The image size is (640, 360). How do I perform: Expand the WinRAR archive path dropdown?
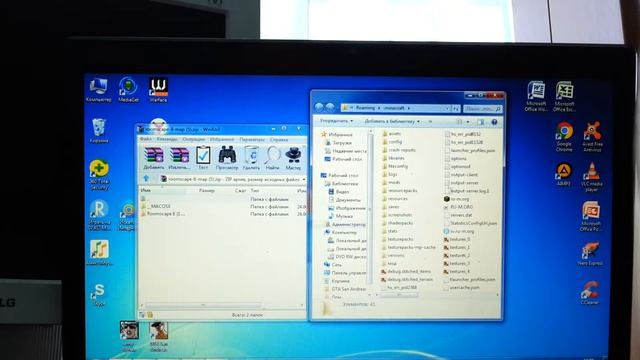coord(303,179)
